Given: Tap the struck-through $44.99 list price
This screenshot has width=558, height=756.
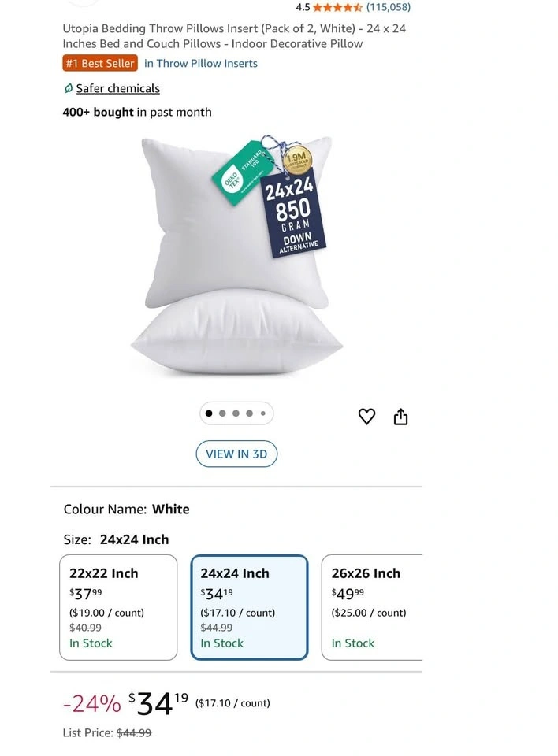Looking at the screenshot, I should pos(134,733).
